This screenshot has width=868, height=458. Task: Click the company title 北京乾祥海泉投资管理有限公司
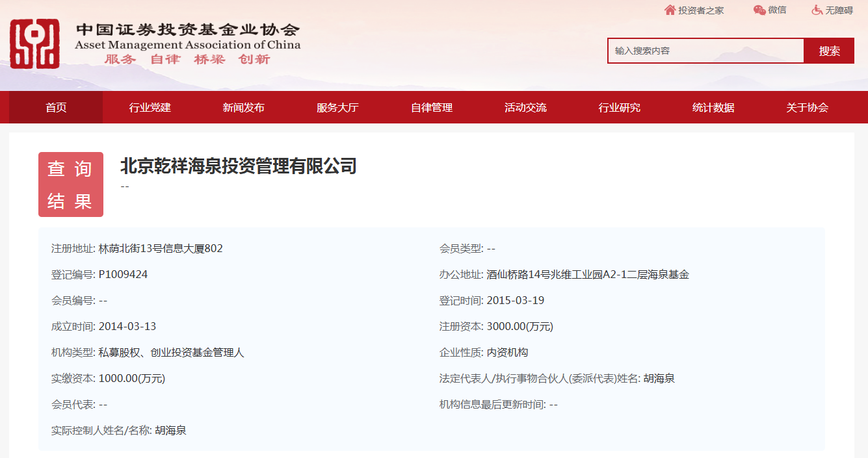239,166
